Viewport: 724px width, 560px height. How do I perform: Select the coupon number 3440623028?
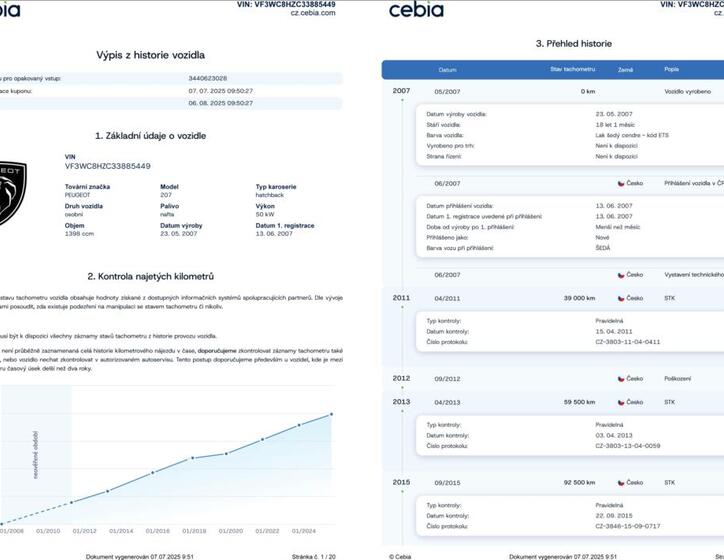(x=207, y=78)
